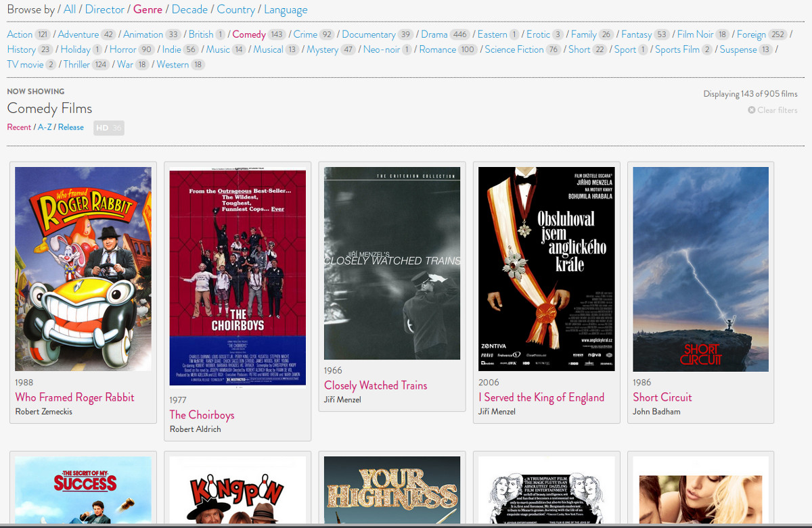Filter by the Fantasy genre
The image size is (812, 528).
[x=637, y=34]
